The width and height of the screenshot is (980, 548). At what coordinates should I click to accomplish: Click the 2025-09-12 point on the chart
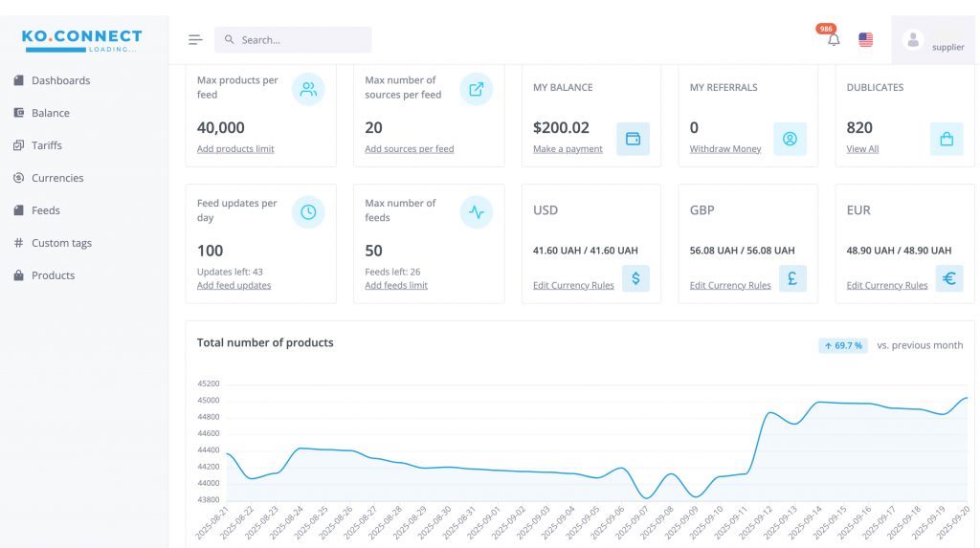click(769, 414)
